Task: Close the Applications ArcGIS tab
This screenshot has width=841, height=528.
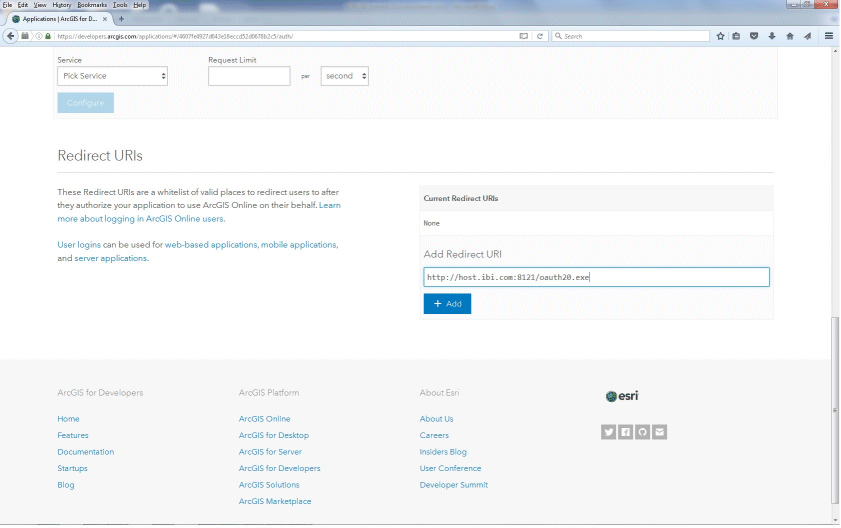Action: coord(105,19)
